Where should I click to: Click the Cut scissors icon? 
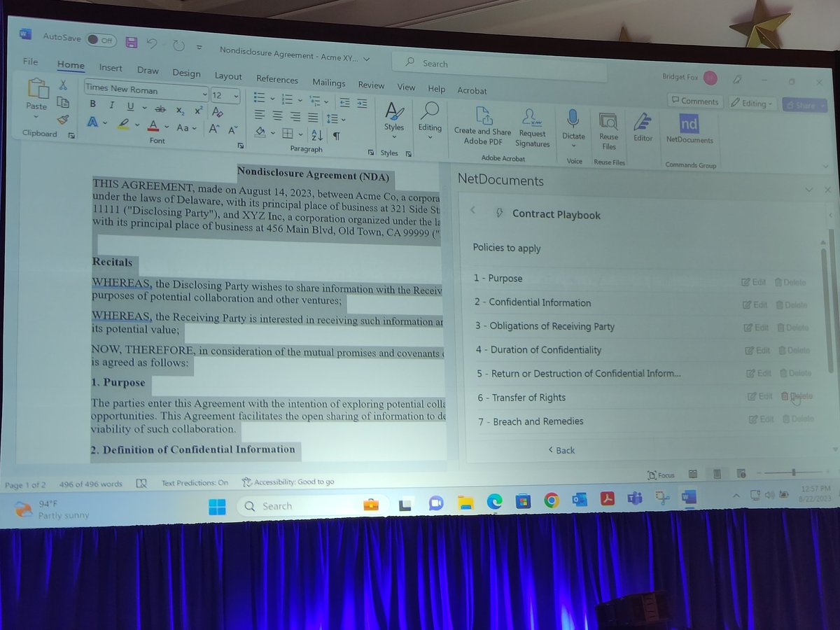click(63, 85)
